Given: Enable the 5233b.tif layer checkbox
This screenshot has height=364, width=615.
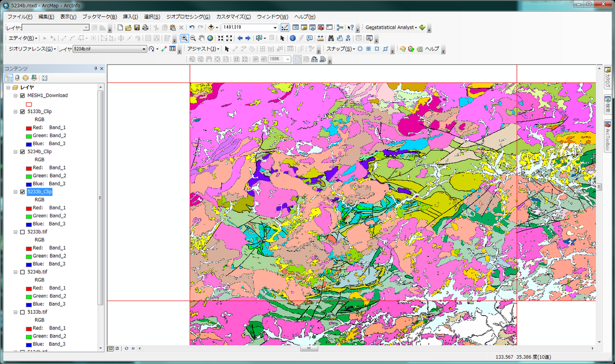Looking at the screenshot, I should coord(22,232).
